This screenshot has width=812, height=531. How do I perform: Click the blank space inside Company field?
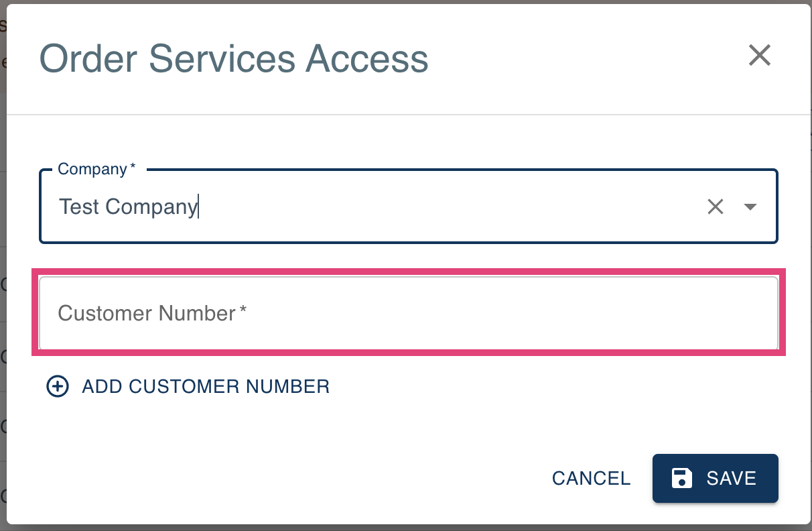tap(449, 207)
